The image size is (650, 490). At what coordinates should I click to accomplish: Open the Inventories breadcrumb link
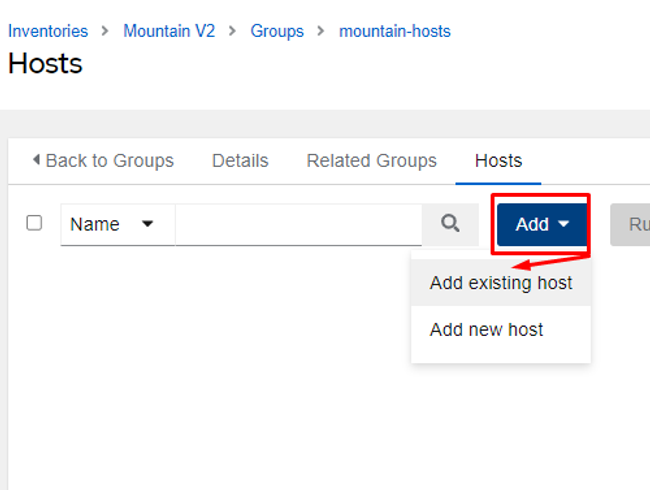pyautogui.click(x=48, y=31)
